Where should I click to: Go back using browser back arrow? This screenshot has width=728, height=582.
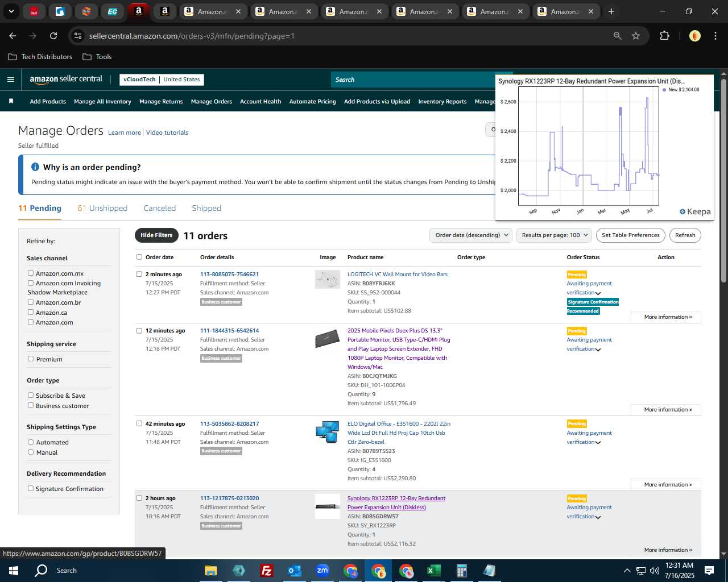(x=13, y=36)
